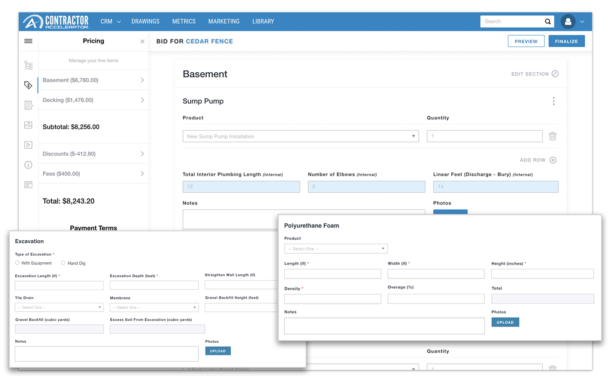Viewport: 610px width, 381px height.
Task: Open the New Sump Pump Installation product dropdown
Action: click(x=300, y=136)
